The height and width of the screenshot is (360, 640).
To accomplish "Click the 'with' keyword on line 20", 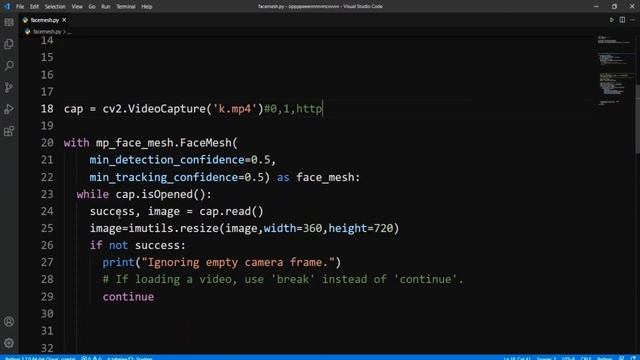I will [x=76, y=143].
